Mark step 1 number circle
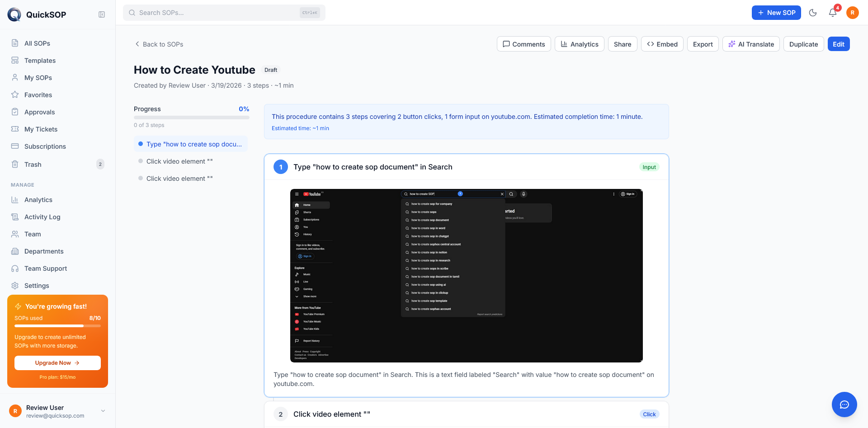 pos(281,167)
